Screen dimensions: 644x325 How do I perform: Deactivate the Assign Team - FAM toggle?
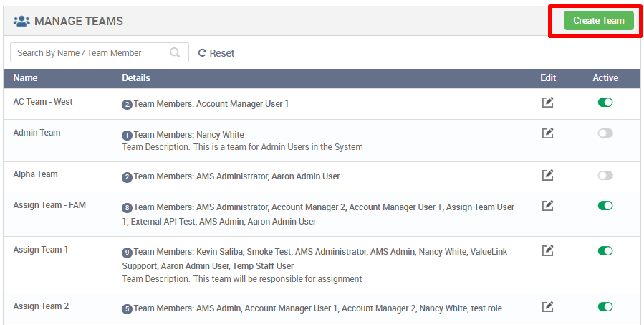tap(605, 206)
